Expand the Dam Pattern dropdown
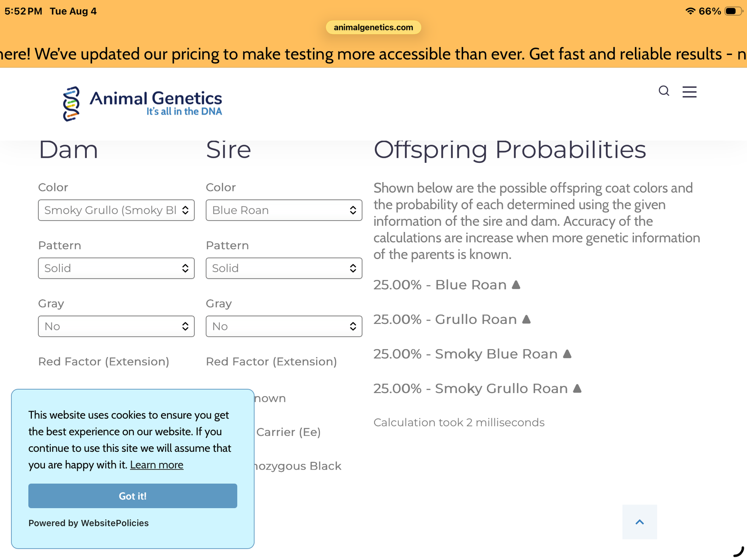 coord(116,268)
